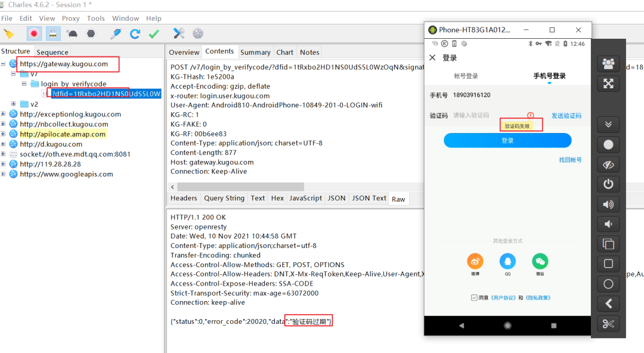Click the phone number field 18903916120

tap(472, 95)
